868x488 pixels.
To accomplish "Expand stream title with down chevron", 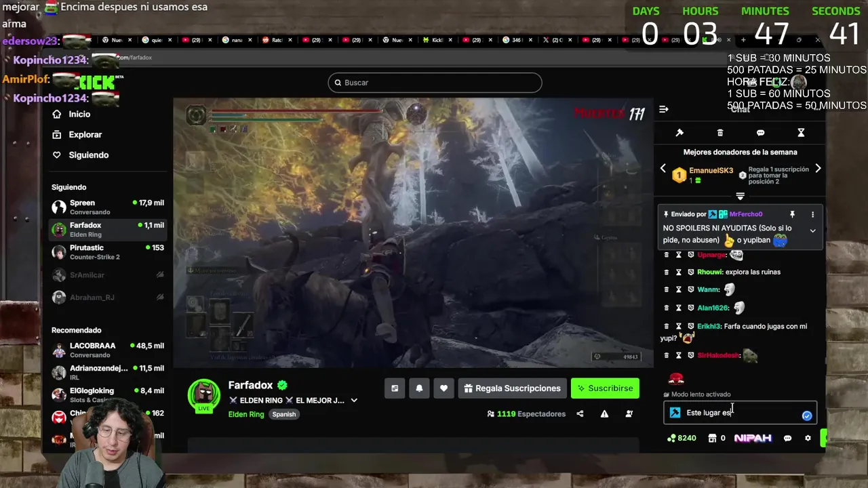I will point(353,400).
